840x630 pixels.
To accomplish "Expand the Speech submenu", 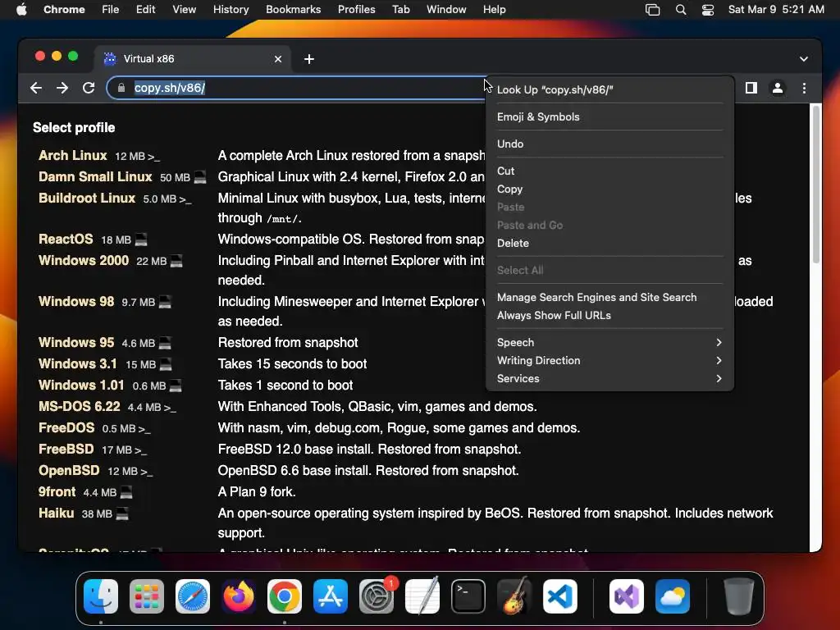I will [609, 342].
